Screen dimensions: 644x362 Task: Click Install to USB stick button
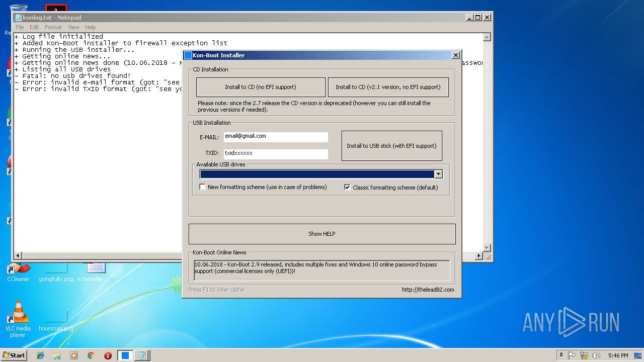[391, 146]
